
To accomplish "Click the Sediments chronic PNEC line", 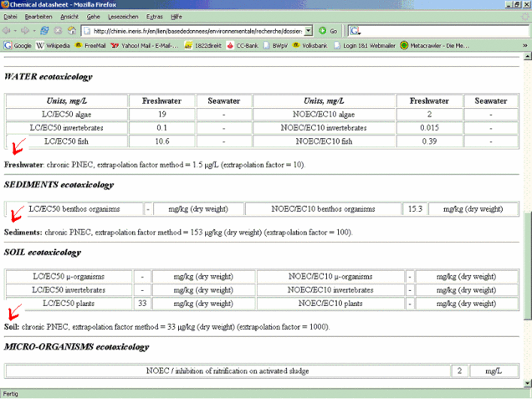I will coord(178,233).
